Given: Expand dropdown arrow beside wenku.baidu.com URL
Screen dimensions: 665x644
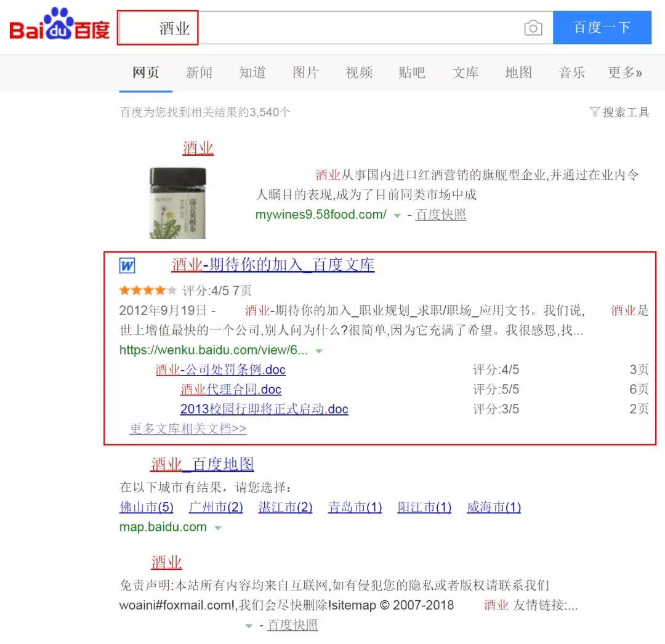Looking at the screenshot, I should (319, 351).
